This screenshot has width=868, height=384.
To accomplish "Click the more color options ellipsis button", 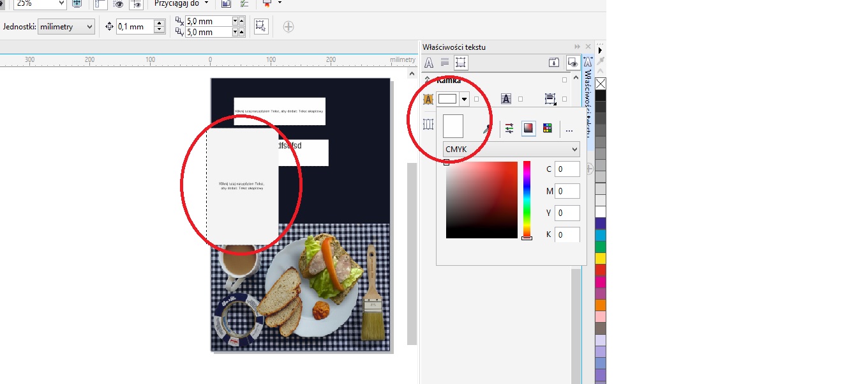I will [x=569, y=130].
